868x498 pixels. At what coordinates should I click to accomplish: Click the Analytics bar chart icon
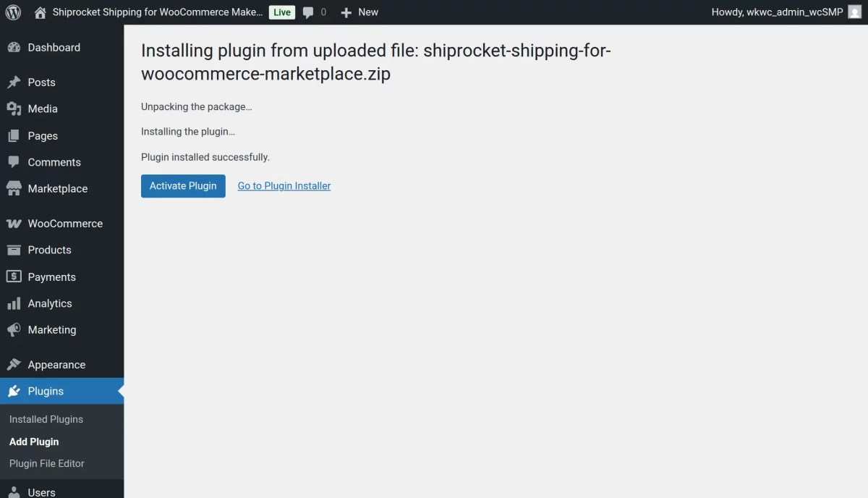pos(14,303)
